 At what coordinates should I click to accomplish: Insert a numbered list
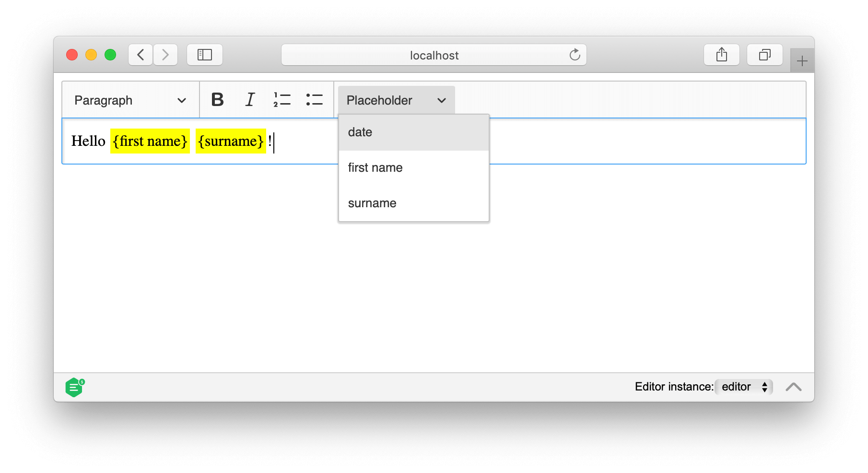point(282,100)
